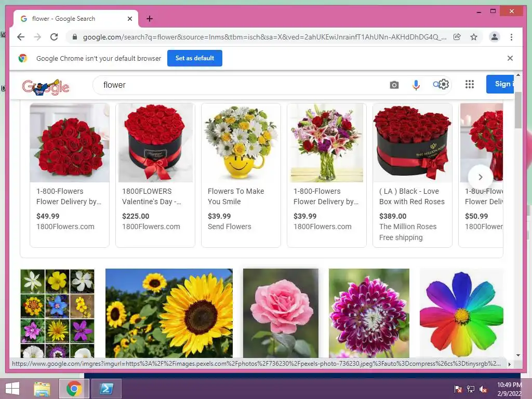Click the address bar URL
Image resolution: width=532 pixels, height=399 pixels.
(x=264, y=37)
